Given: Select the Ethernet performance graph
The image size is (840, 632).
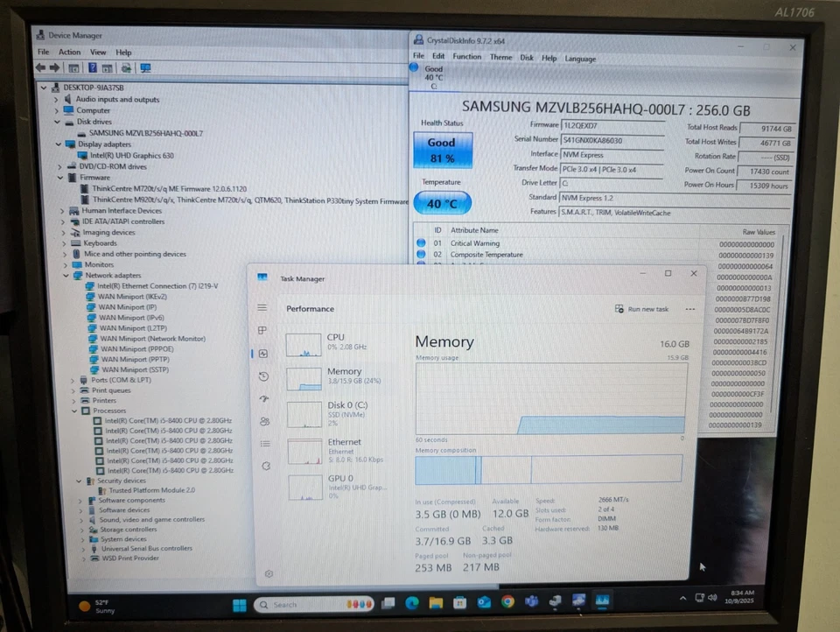Looking at the screenshot, I should (304, 451).
